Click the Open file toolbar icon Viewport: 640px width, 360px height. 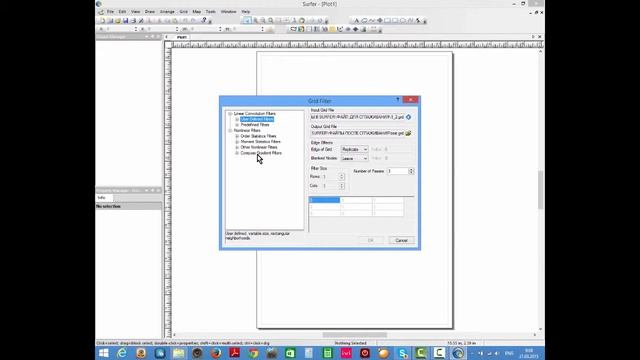pyautogui.click(x=118, y=20)
